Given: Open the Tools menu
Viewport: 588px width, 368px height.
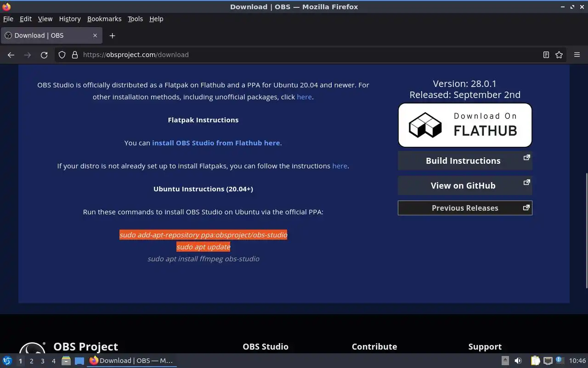Looking at the screenshot, I should (135, 19).
